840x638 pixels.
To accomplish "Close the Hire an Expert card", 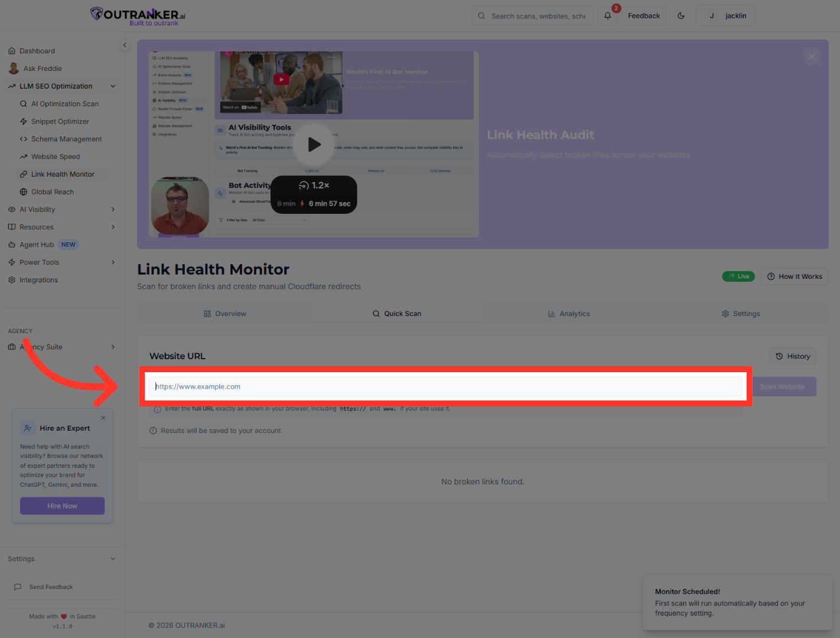I will coord(103,418).
